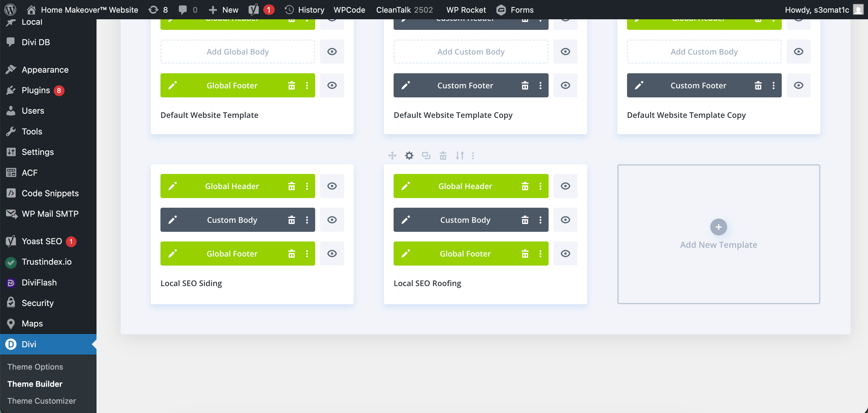The width and height of the screenshot is (868, 413).
Task: Edit Global Header in Local SEO Roofing
Action: pos(406,186)
